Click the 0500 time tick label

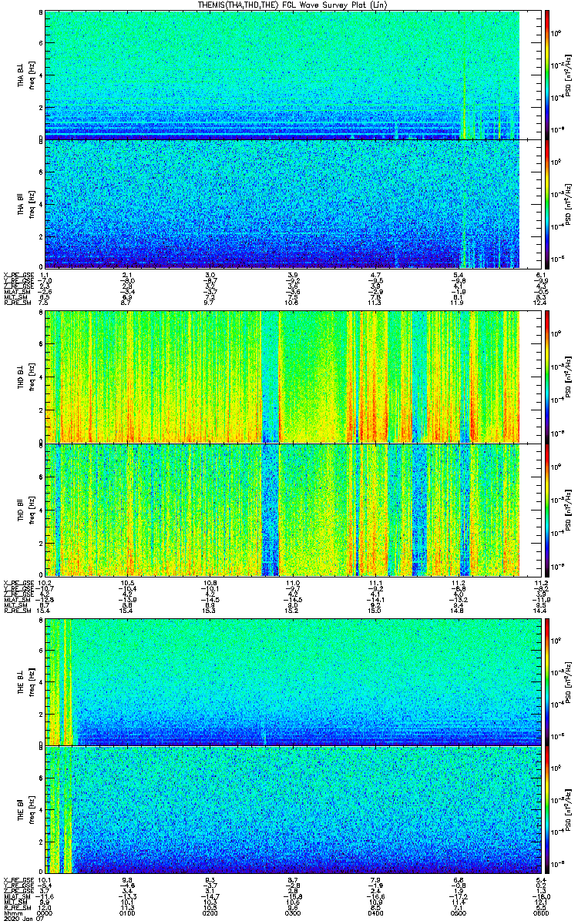(459, 913)
